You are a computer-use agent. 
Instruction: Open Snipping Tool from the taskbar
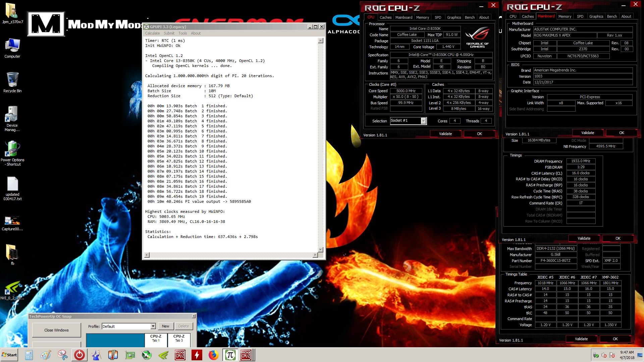[x=63, y=355]
